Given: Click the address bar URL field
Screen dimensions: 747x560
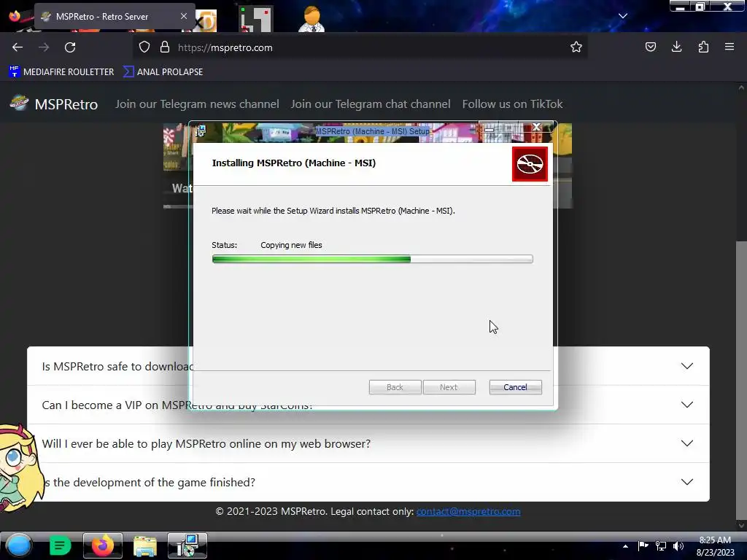Looking at the screenshot, I should [x=362, y=47].
